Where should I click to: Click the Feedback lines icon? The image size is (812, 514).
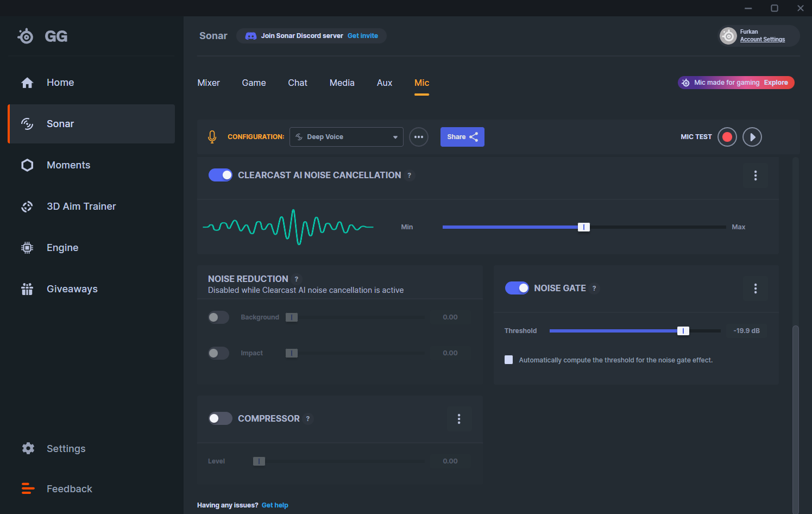28,488
